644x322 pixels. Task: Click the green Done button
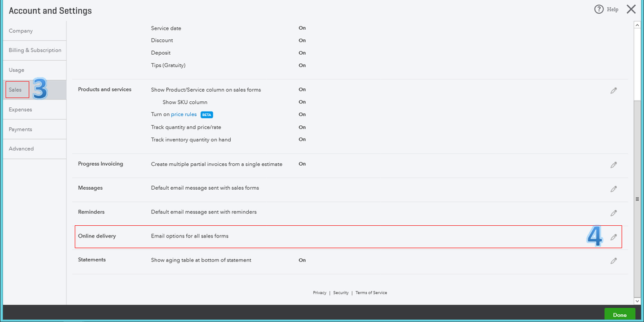619,315
